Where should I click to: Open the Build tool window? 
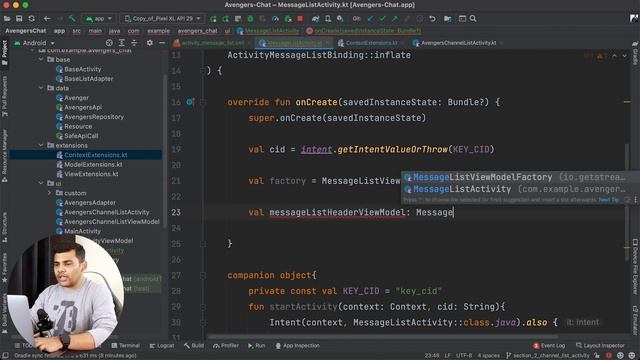[x=193, y=346]
